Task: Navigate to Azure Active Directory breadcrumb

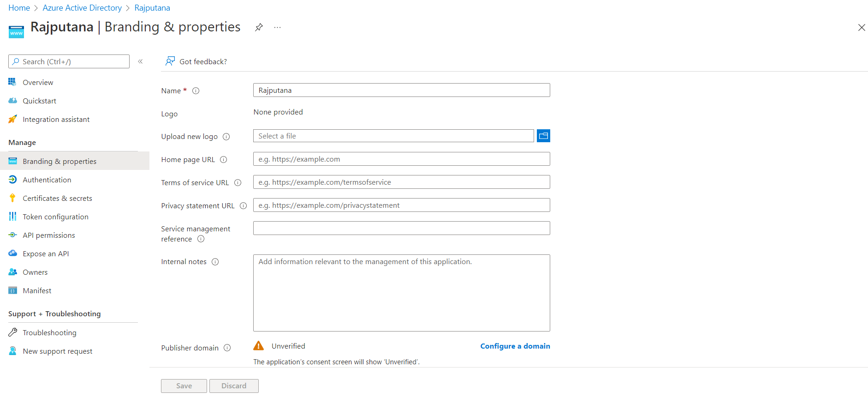Action: tap(82, 8)
